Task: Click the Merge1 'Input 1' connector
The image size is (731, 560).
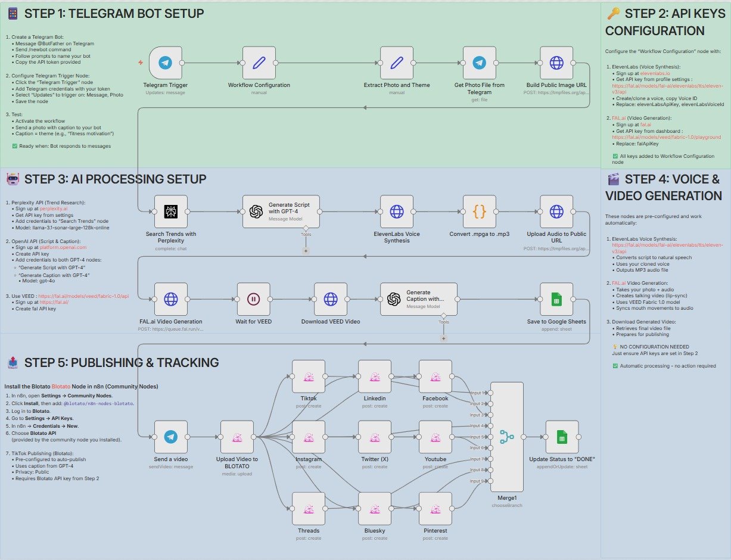Action: [x=490, y=393]
